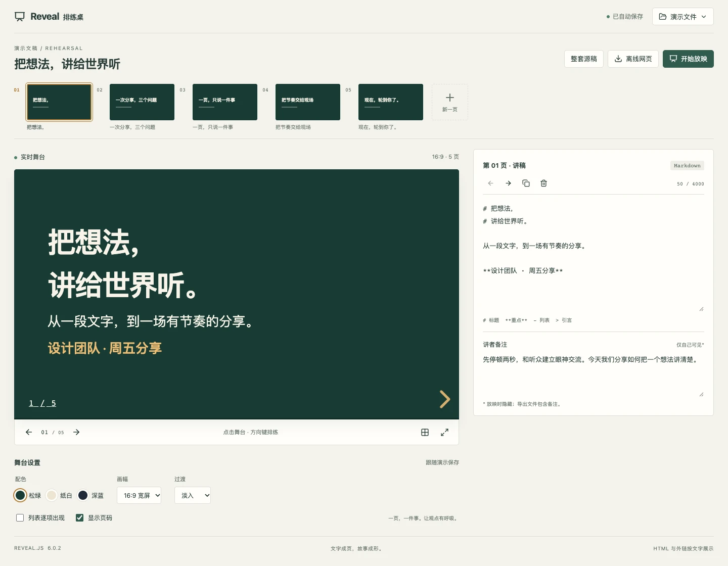Click the Reveal logo icon in header
728x566 pixels.
tap(20, 17)
